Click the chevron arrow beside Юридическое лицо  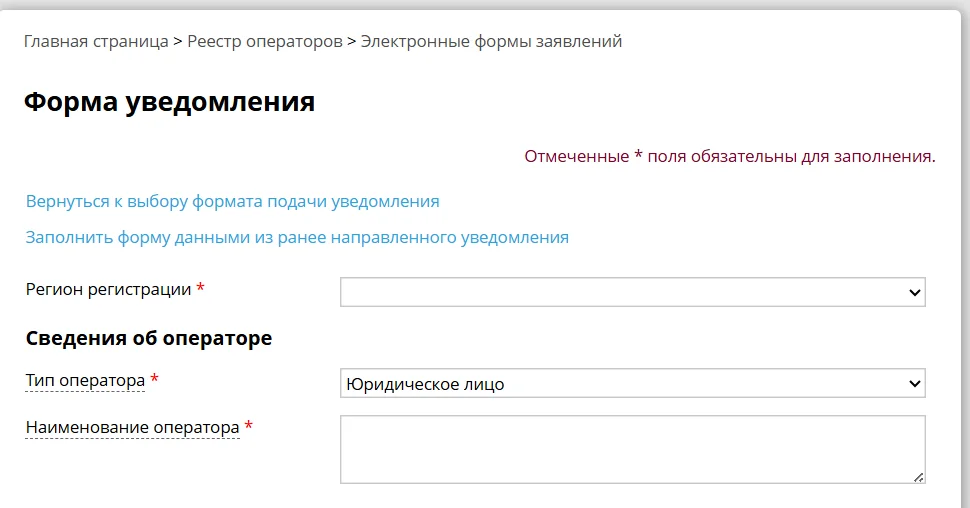pos(914,384)
